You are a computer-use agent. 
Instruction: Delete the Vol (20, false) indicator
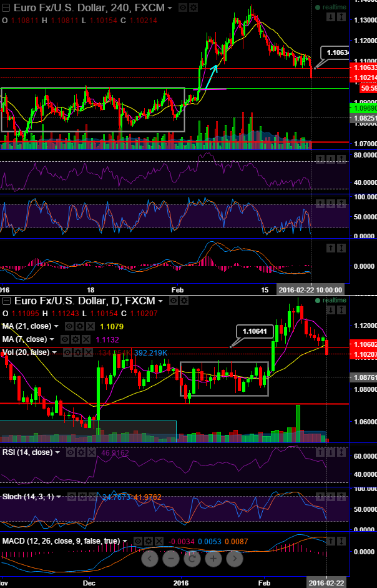pos(89,352)
